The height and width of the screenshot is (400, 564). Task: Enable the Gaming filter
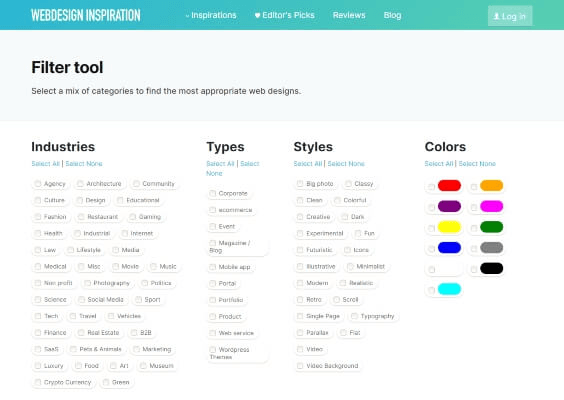133,217
